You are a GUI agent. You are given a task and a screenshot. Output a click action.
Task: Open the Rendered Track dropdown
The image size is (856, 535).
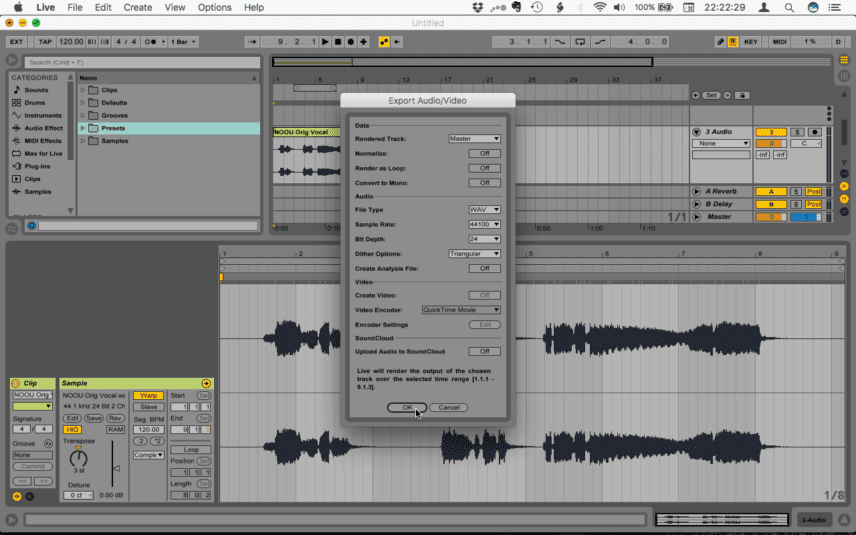pyautogui.click(x=474, y=139)
